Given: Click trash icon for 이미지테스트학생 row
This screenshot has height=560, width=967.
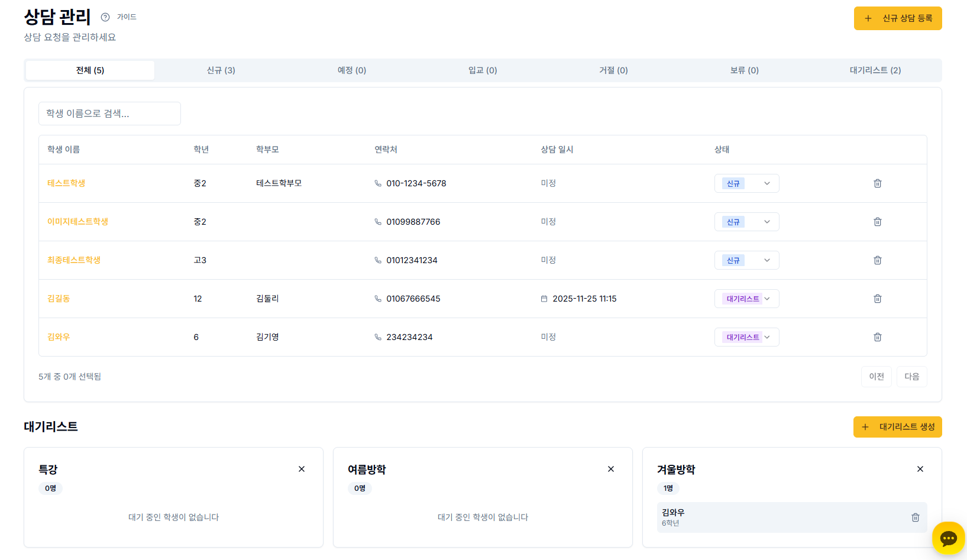Looking at the screenshot, I should point(877,222).
